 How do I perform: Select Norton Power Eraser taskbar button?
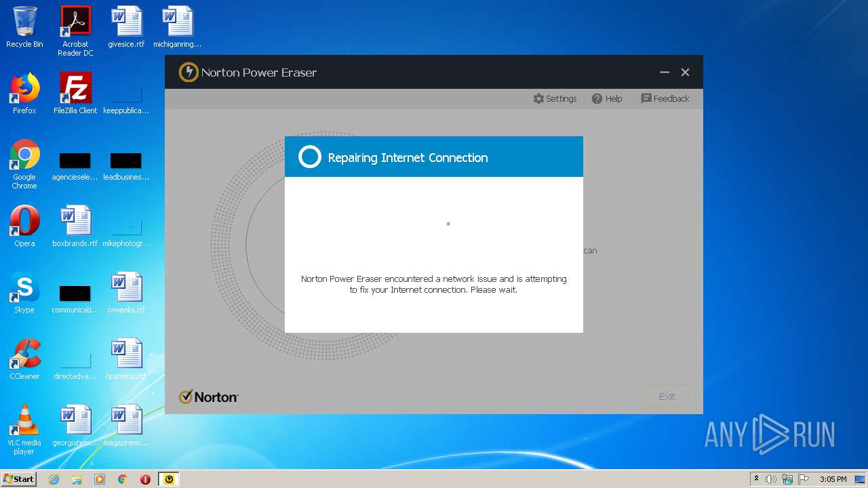click(x=169, y=479)
